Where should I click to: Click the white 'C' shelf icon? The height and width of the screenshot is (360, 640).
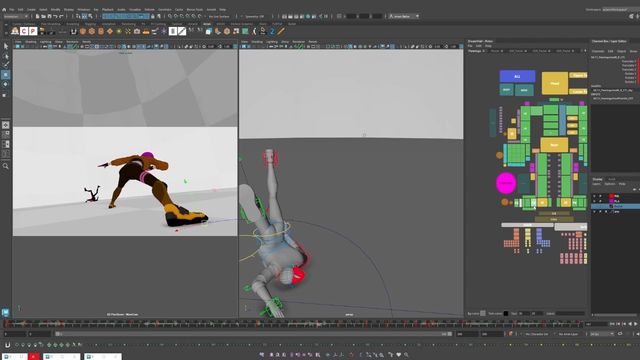tap(24, 31)
